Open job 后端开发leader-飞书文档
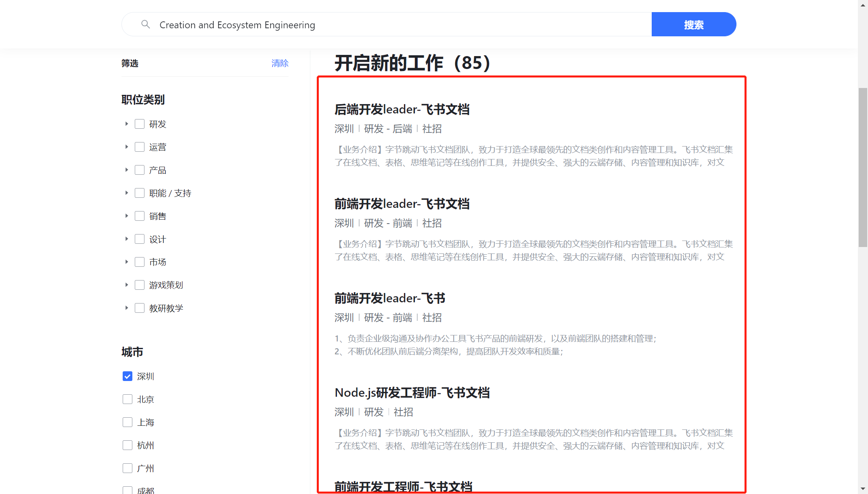 click(402, 109)
